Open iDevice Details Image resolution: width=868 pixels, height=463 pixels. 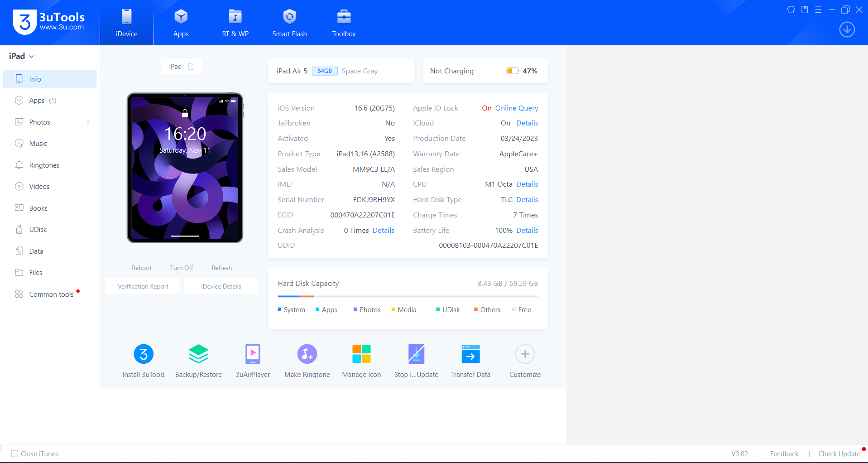point(221,286)
